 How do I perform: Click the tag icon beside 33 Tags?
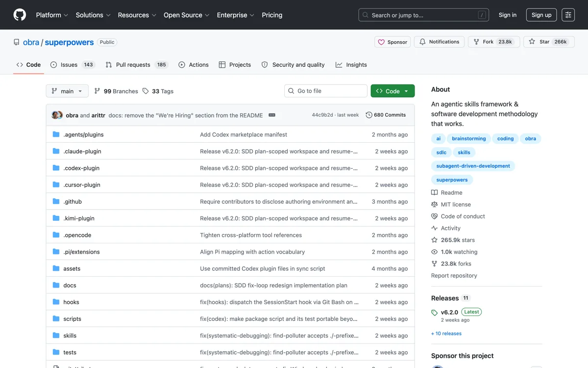point(146,91)
